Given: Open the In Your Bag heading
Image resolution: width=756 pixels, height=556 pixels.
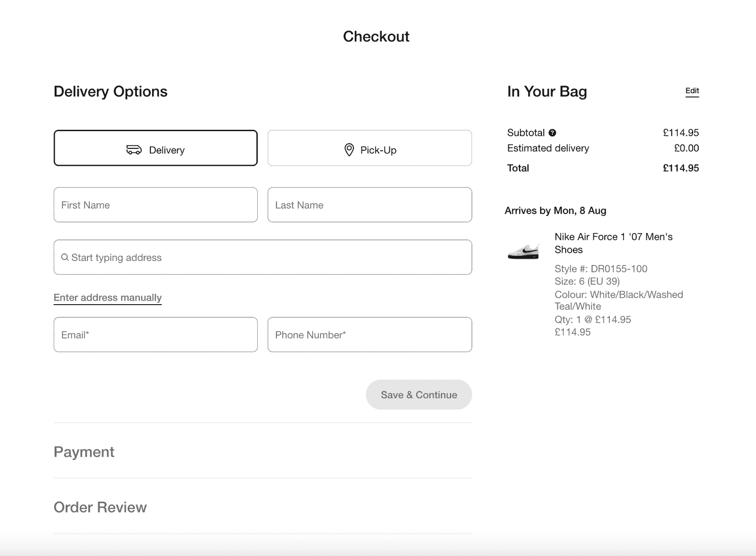Looking at the screenshot, I should click(x=547, y=91).
